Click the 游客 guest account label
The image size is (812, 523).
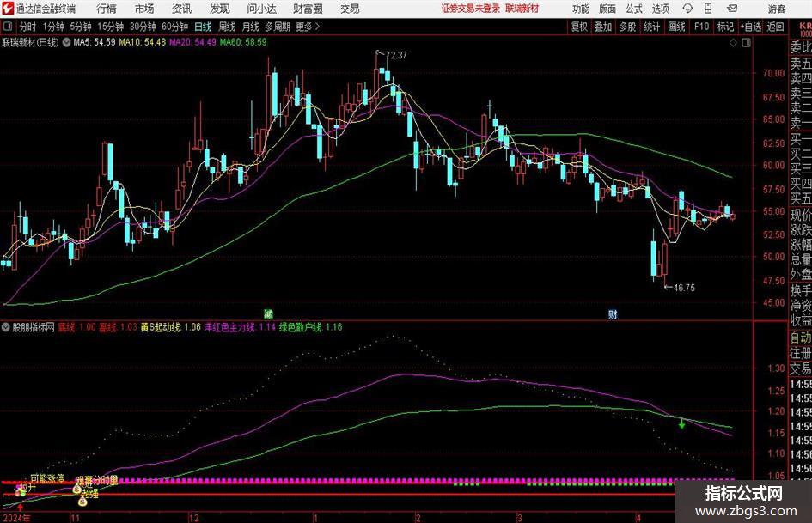[776, 9]
